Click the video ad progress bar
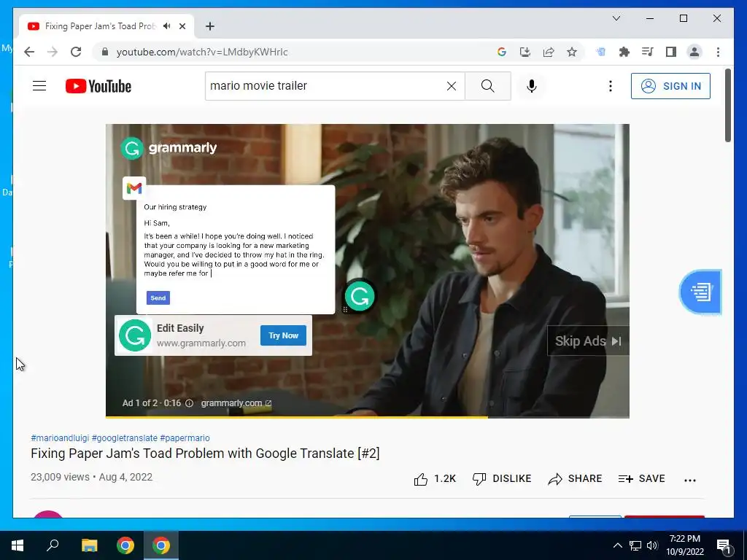747x560 pixels. (368, 417)
